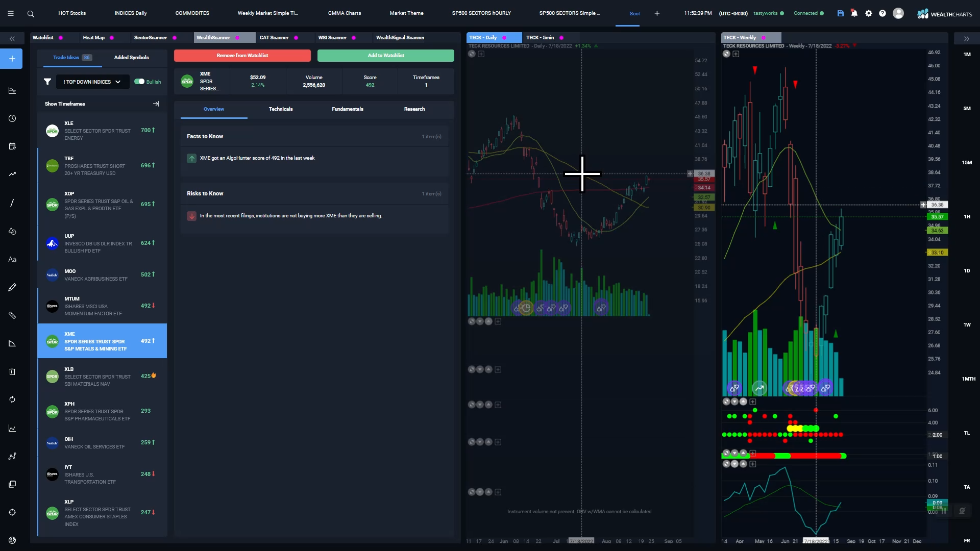
Task: Open settings gear in the top bar
Action: [869, 13]
